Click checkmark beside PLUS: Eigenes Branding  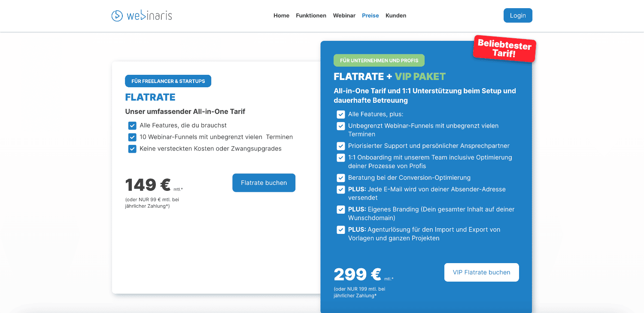341,209
